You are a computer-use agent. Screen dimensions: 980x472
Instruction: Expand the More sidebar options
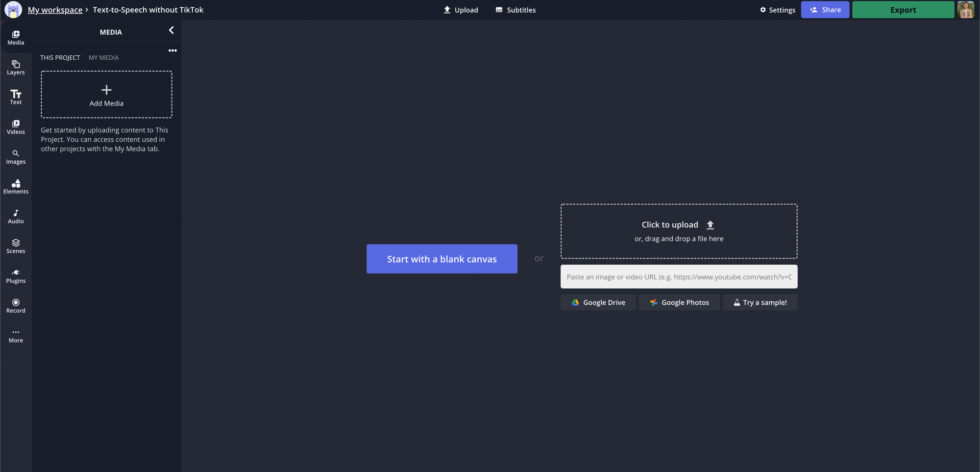tap(16, 336)
